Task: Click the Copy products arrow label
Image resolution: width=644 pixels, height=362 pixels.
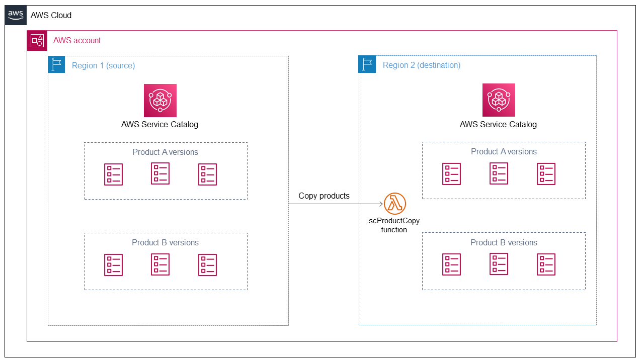Action: (324, 196)
